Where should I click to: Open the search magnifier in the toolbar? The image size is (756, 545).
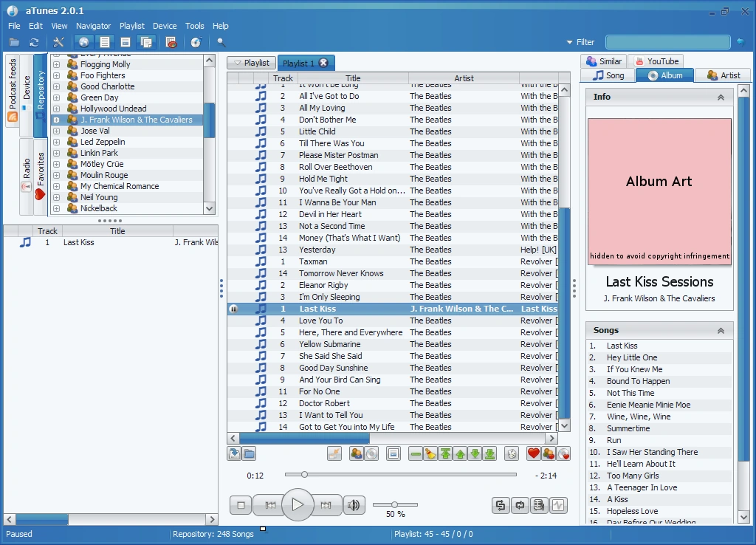pos(221,42)
